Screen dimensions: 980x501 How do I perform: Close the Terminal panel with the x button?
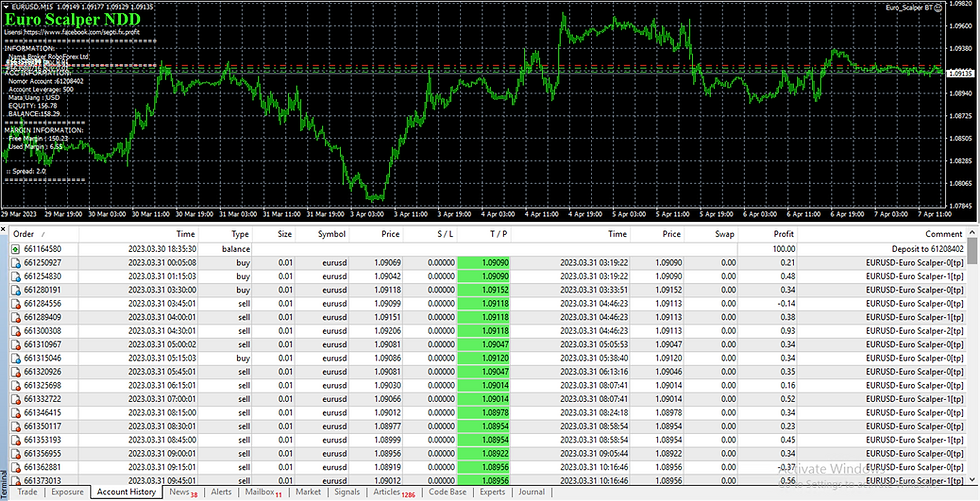(4, 229)
